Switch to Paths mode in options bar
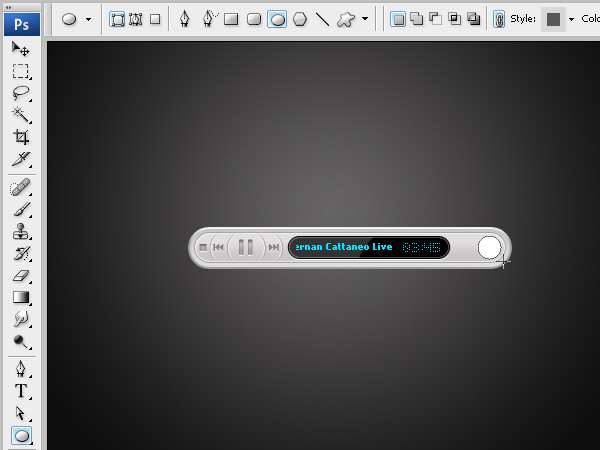600x450 pixels. [136, 19]
